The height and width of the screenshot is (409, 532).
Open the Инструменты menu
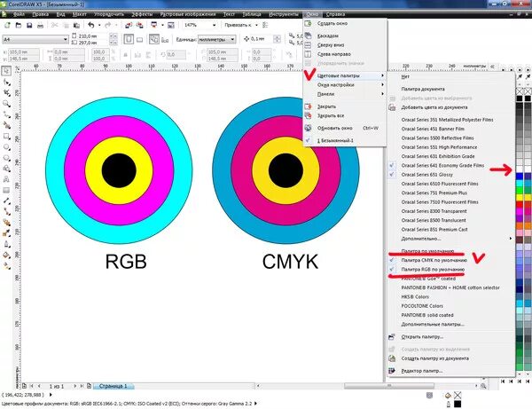pyautogui.click(x=284, y=14)
